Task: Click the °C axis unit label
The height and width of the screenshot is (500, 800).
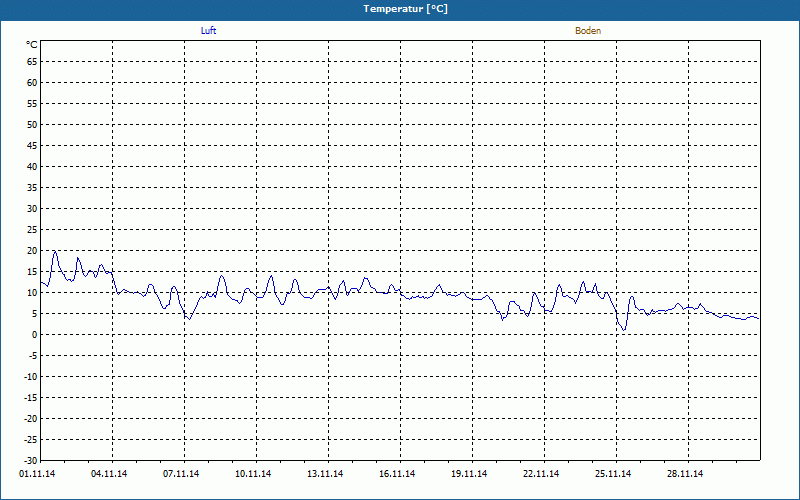Action: click(x=32, y=45)
